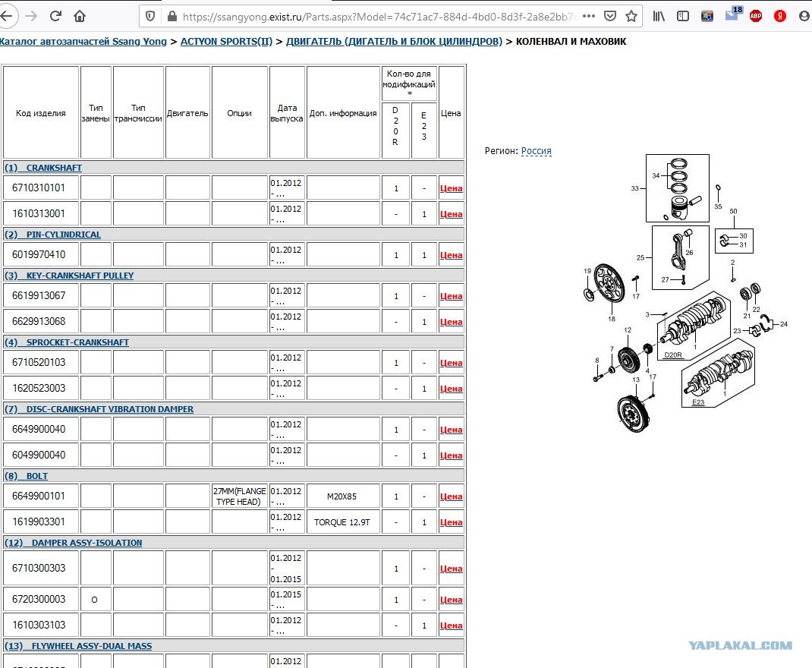Click the browser forward arrow button
Screen dimensions: 812x668
point(32,16)
